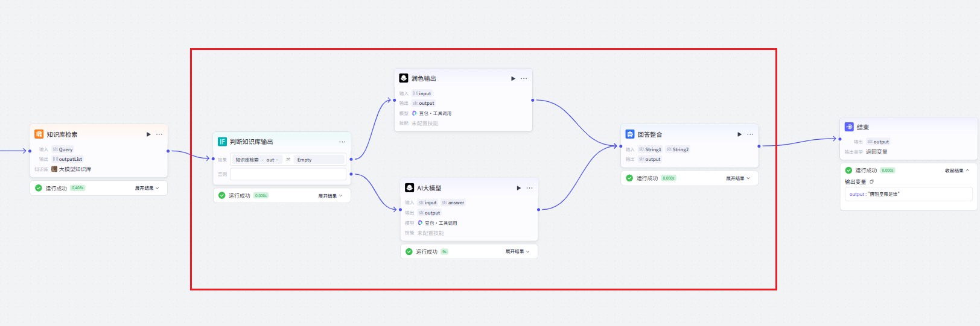Open the more options menu on 润色输出
The width and height of the screenshot is (980, 326).
[x=524, y=78]
